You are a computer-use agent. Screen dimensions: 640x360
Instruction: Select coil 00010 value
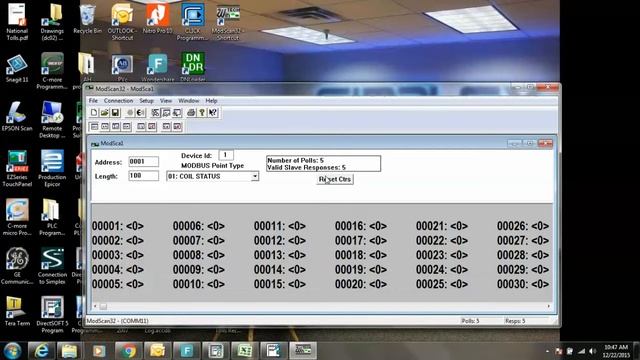[x=216, y=284]
